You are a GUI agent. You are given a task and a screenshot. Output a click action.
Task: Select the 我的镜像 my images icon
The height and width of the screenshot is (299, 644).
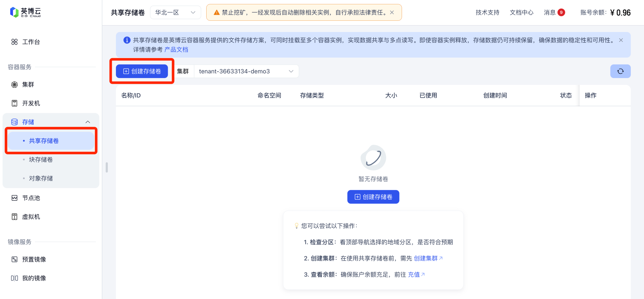tap(14, 278)
